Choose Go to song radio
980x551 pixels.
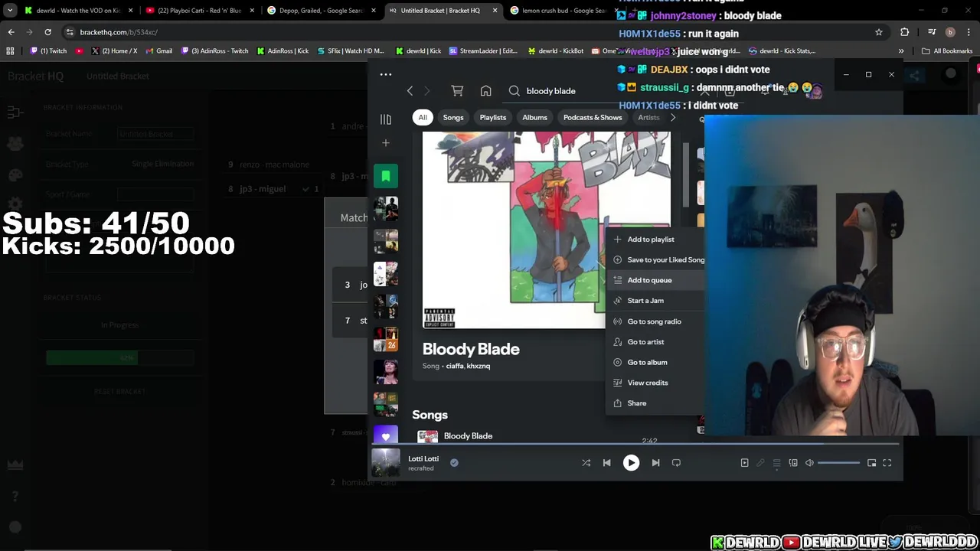click(x=655, y=321)
